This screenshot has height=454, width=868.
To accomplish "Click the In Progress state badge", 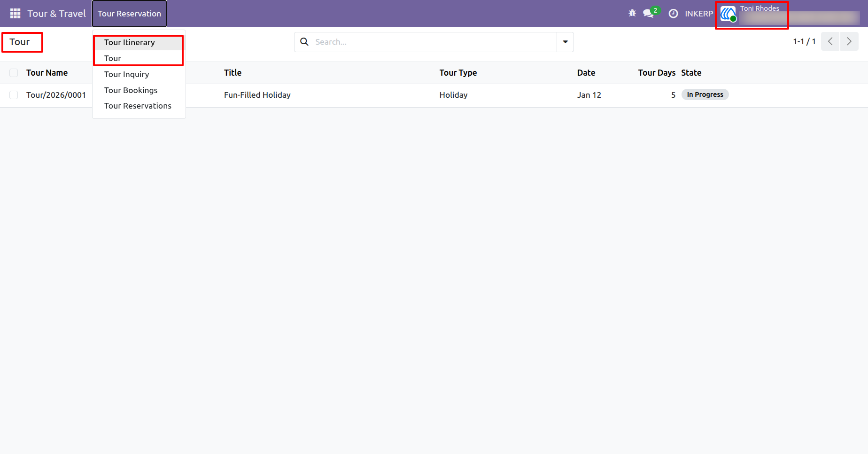I will (705, 94).
